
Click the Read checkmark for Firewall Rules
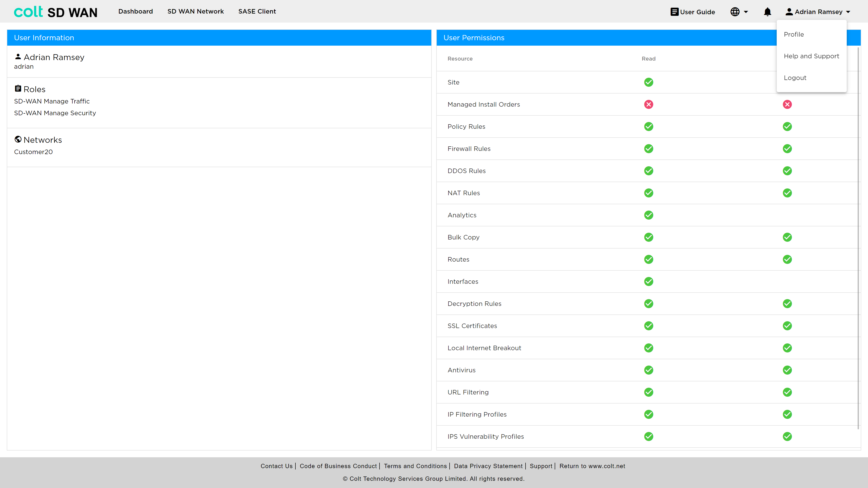click(x=649, y=148)
